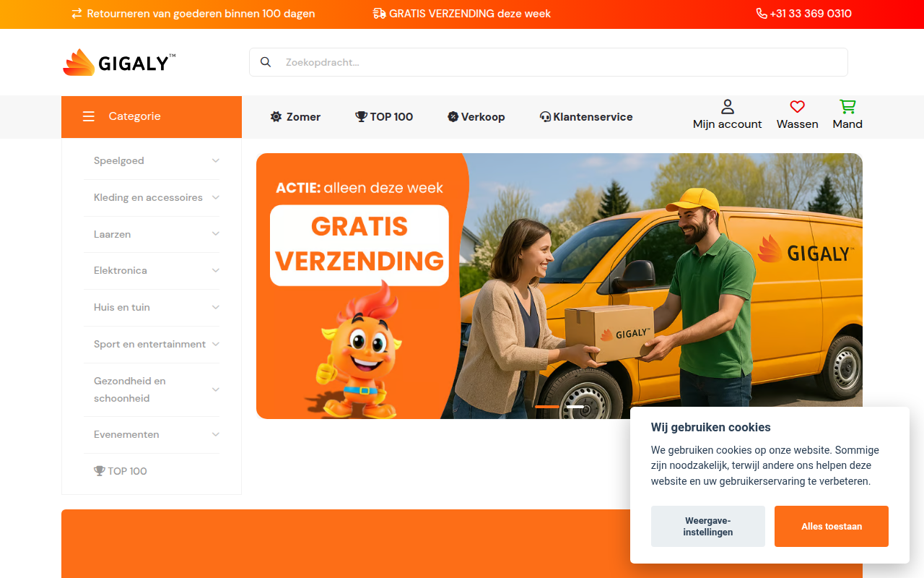Click the delivery truck icon in top bar
The image size is (924, 578).
tap(380, 14)
